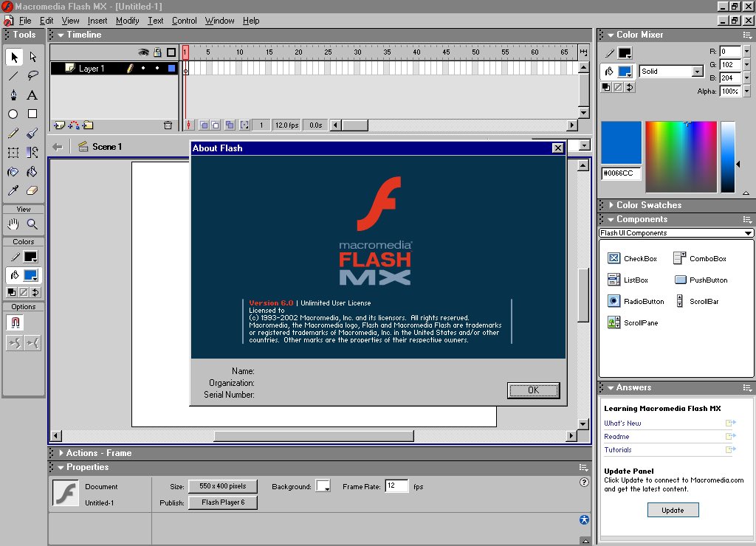Click the Delete Layer trash icon

pos(168,125)
